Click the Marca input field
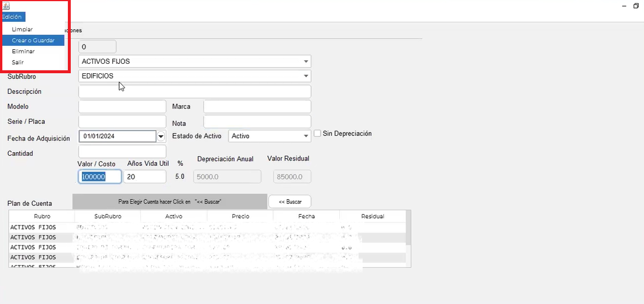Screen dimensions: 644x304 click(257, 107)
